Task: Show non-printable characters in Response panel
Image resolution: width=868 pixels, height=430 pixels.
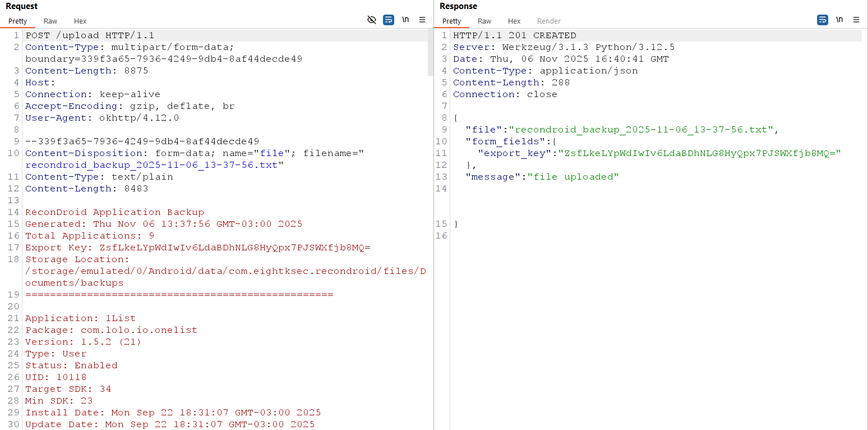Action: (x=839, y=20)
